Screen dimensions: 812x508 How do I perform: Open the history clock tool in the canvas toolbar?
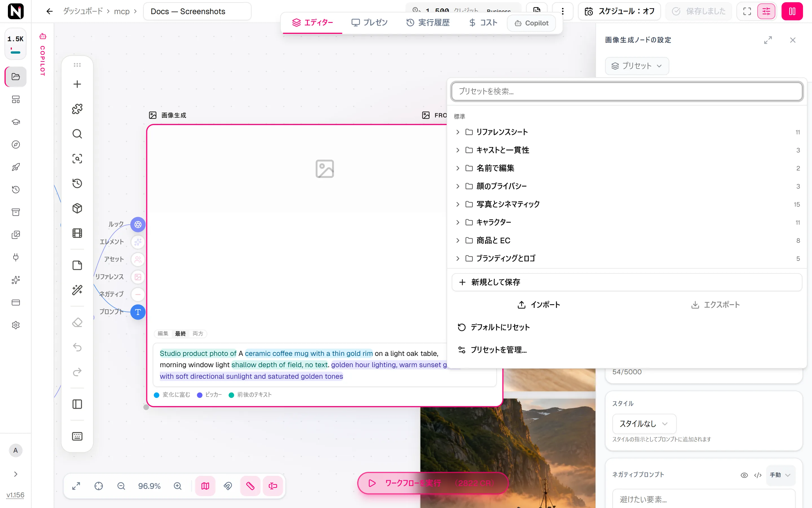point(77,183)
